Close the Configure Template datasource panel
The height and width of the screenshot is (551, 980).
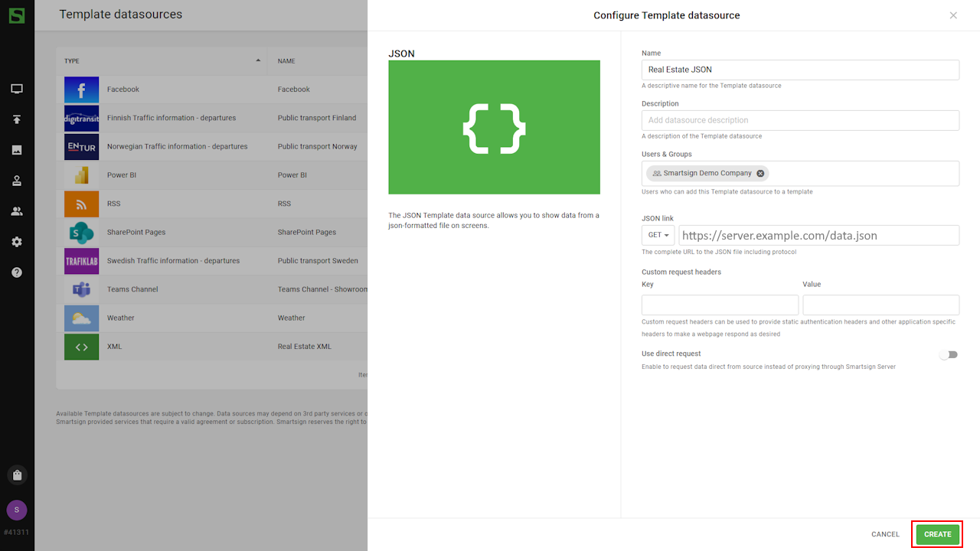pos(953,15)
